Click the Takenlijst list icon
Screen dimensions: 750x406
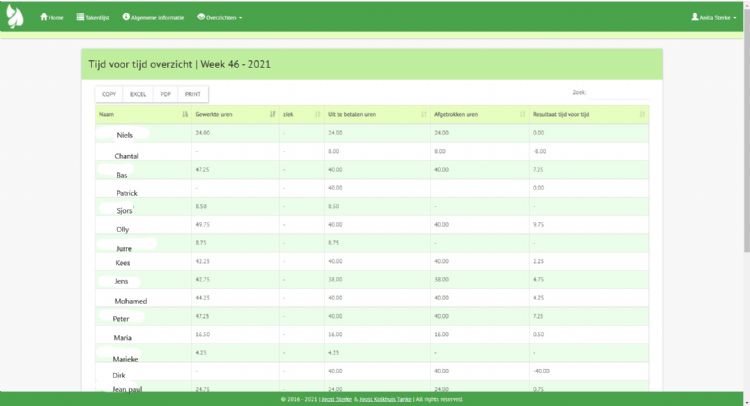click(80, 17)
